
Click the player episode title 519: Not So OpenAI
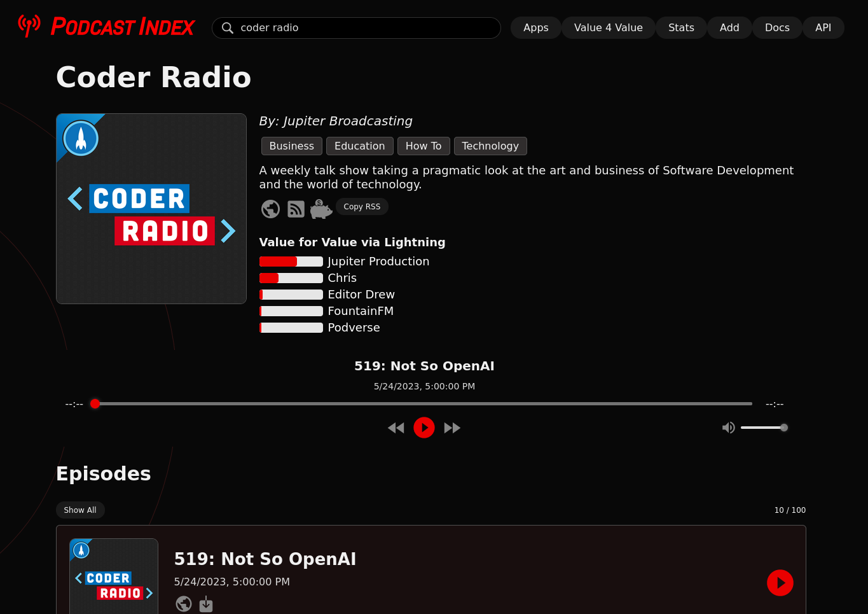click(x=424, y=366)
